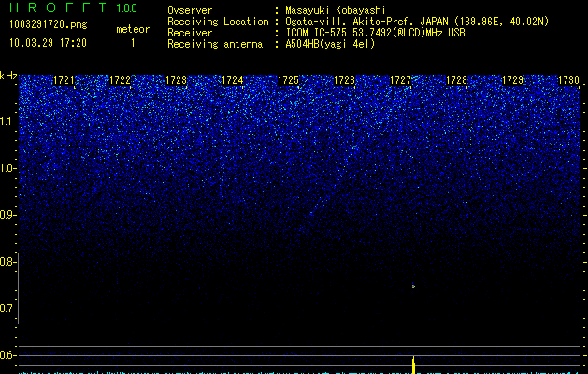Click the 1730 time axis label

(x=569, y=80)
